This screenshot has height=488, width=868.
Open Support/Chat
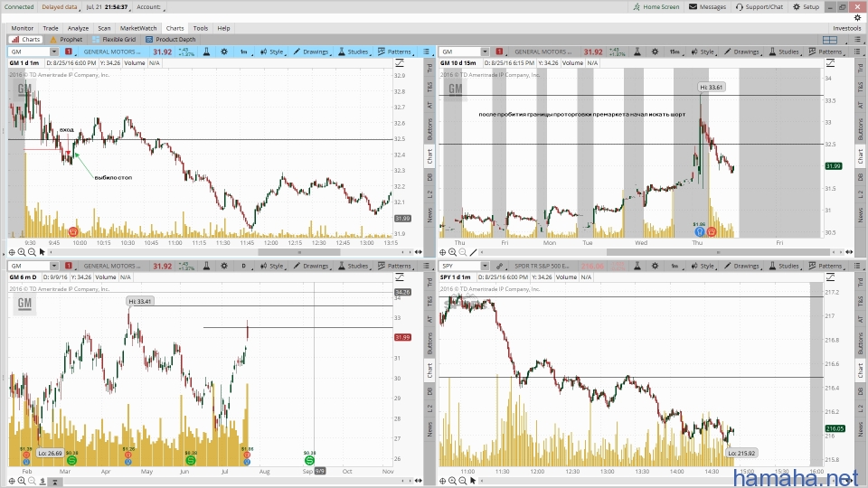pos(759,6)
